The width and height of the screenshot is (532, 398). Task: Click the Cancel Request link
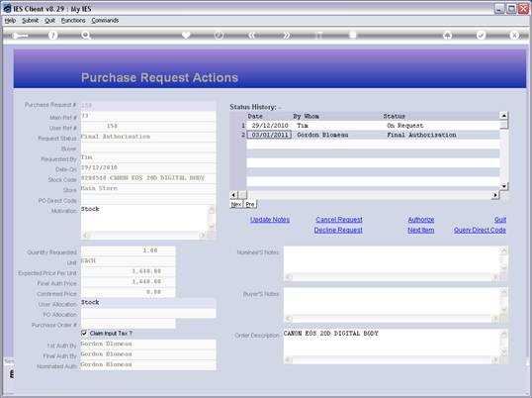pyautogui.click(x=339, y=220)
